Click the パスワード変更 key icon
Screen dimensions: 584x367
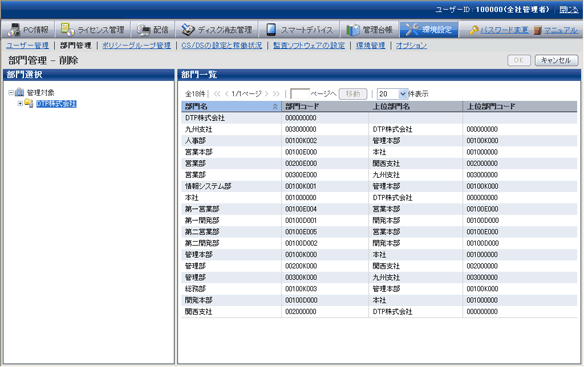point(474,30)
